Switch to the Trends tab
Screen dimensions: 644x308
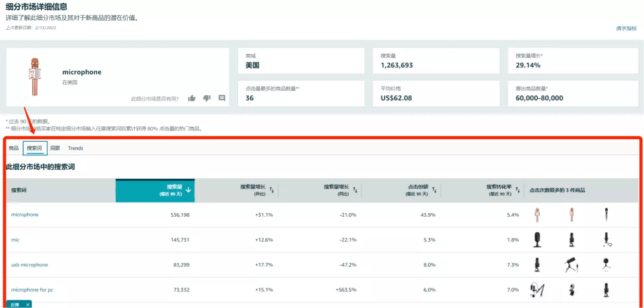pos(75,148)
